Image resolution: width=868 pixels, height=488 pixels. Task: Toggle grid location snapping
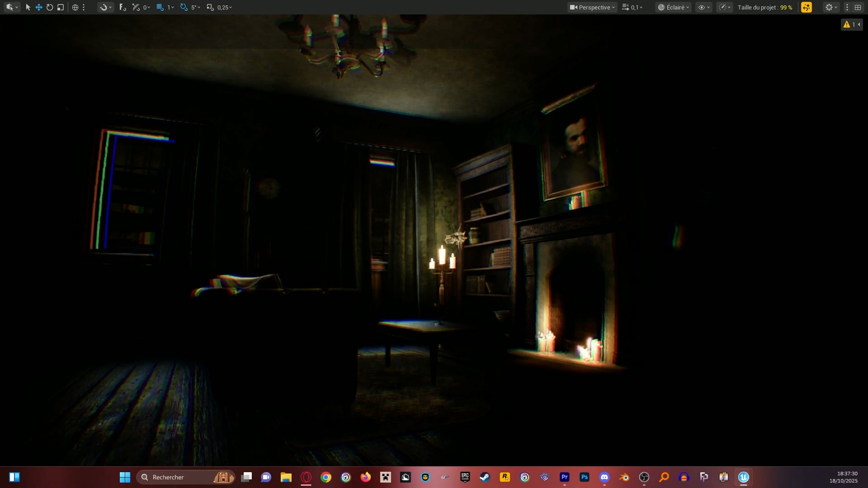point(160,7)
